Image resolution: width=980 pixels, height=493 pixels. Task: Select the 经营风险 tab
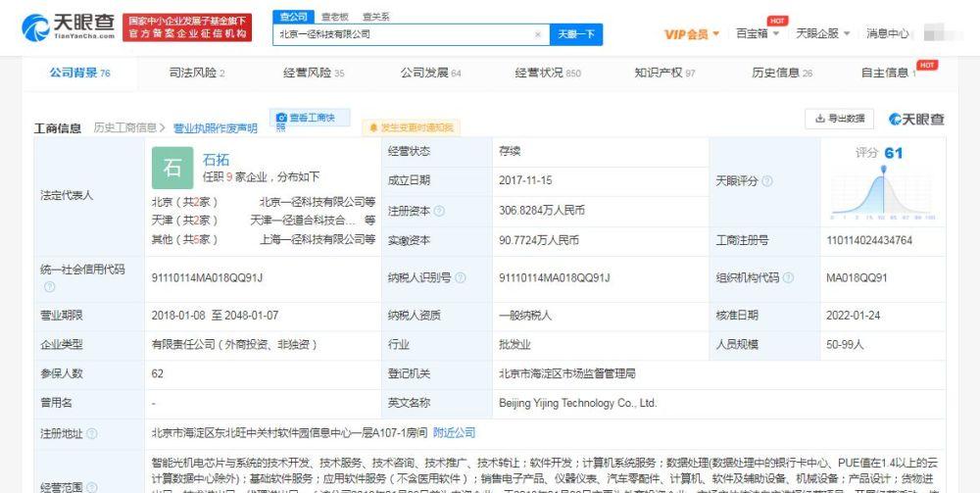click(x=314, y=74)
